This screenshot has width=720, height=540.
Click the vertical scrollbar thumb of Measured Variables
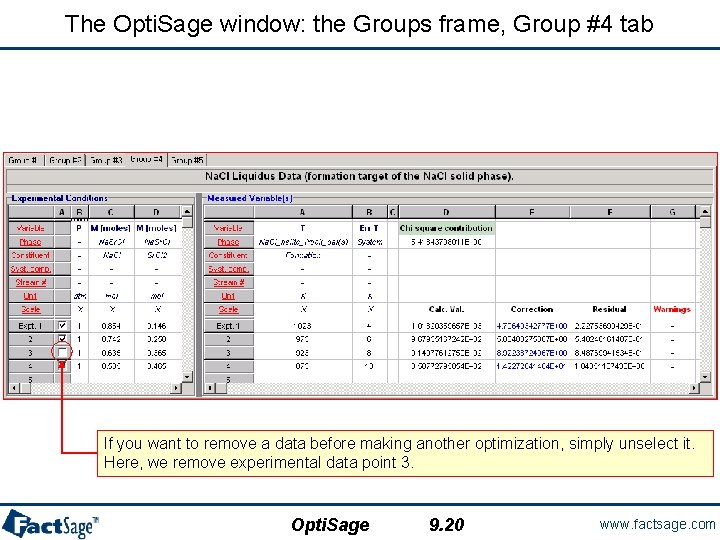[705, 222]
